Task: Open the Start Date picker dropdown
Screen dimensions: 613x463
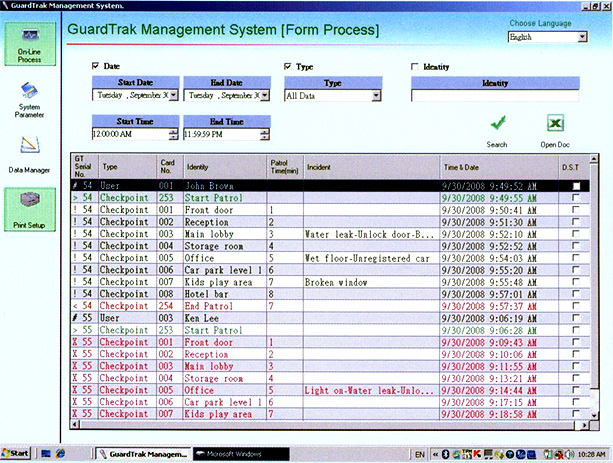Action: (174, 95)
